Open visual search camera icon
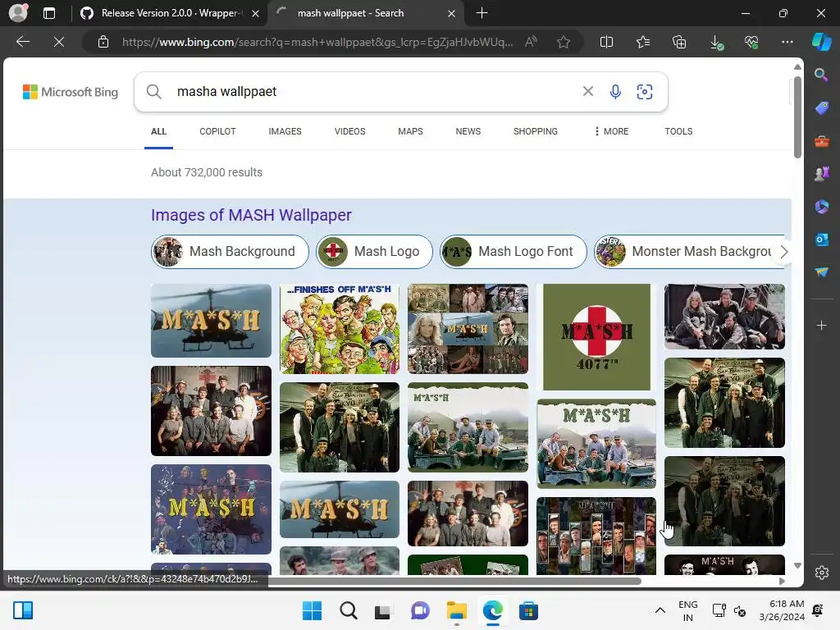The image size is (840, 630). [645, 92]
